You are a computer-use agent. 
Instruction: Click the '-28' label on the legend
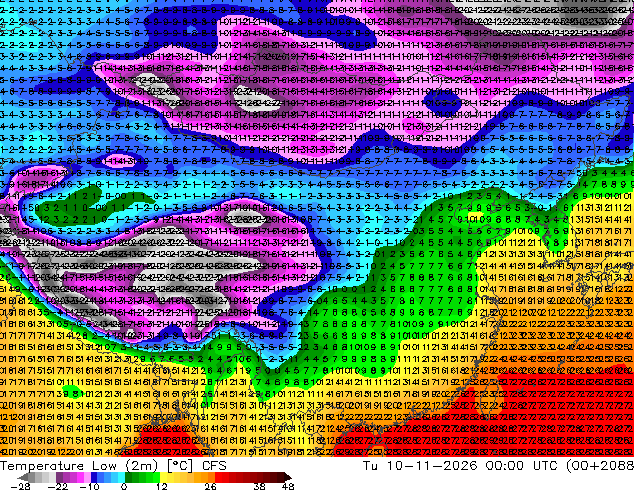point(20,486)
